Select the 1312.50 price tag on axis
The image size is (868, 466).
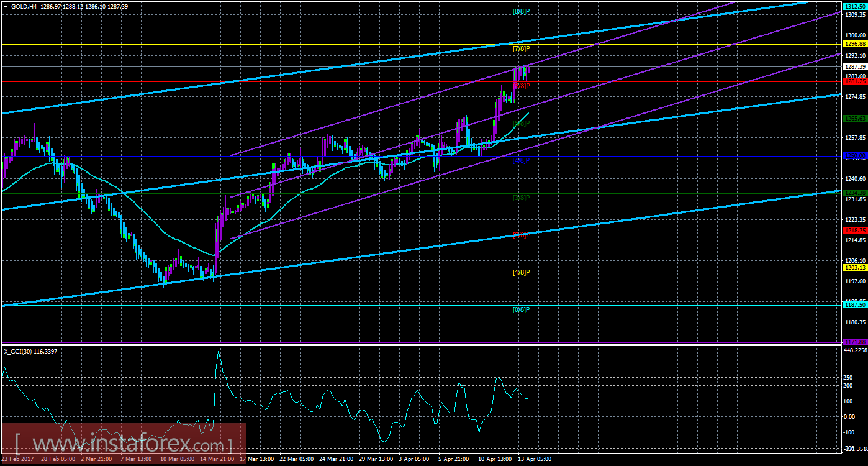click(x=854, y=6)
